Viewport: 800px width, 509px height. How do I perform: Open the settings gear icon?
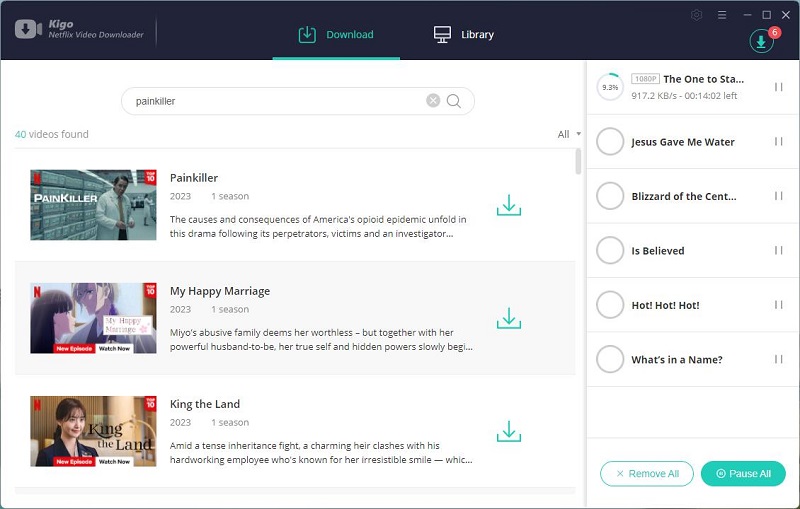pyautogui.click(x=696, y=15)
